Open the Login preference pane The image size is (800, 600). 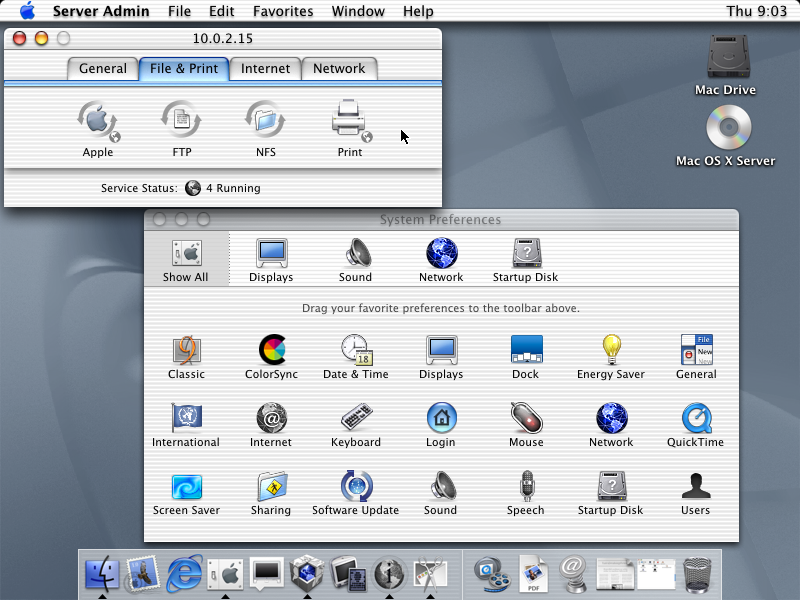pyautogui.click(x=441, y=425)
